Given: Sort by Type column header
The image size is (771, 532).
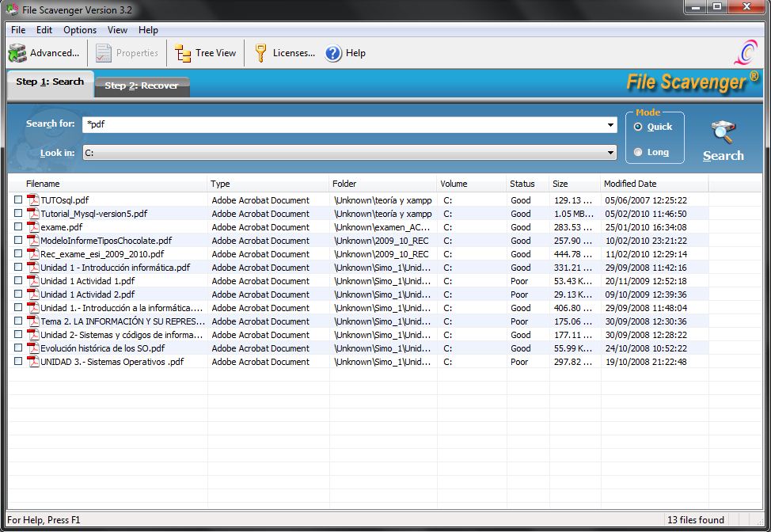Looking at the screenshot, I should click(268, 184).
